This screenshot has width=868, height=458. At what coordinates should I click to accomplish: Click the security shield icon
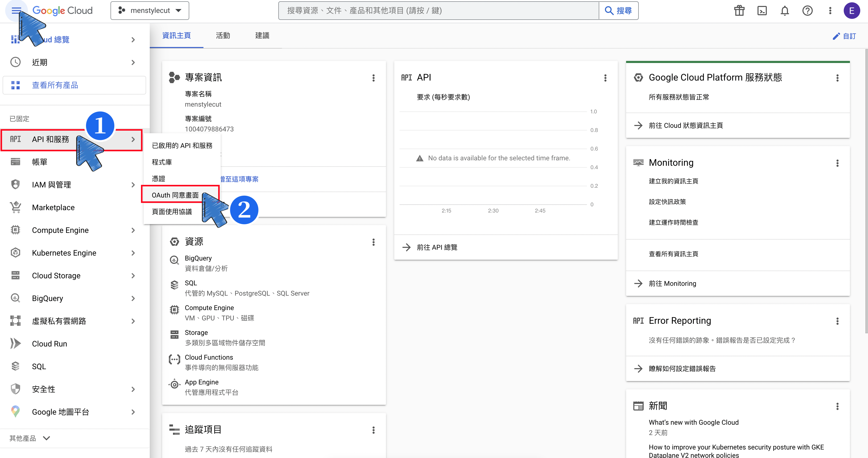coord(15,389)
